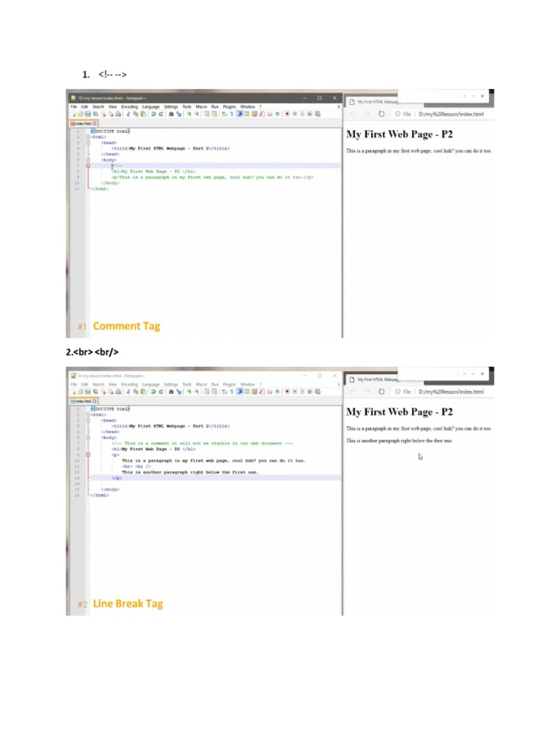560x747 pixels.
Task: Click Play Macro icon in Line Break Tag screenshot
Action: [x=303, y=392]
